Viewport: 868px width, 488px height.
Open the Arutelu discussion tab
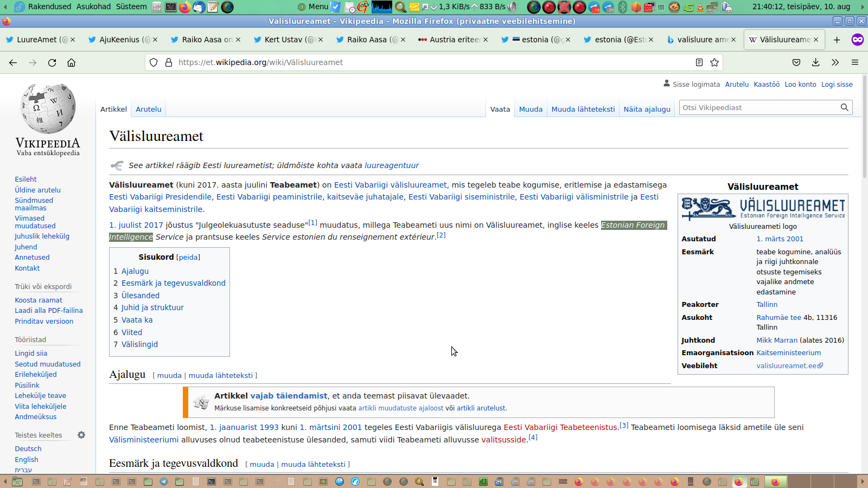pyautogui.click(x=149, y=109)
